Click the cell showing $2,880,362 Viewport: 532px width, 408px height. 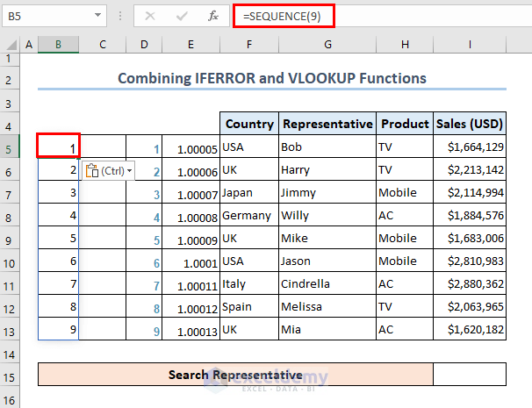pos(470,283)
